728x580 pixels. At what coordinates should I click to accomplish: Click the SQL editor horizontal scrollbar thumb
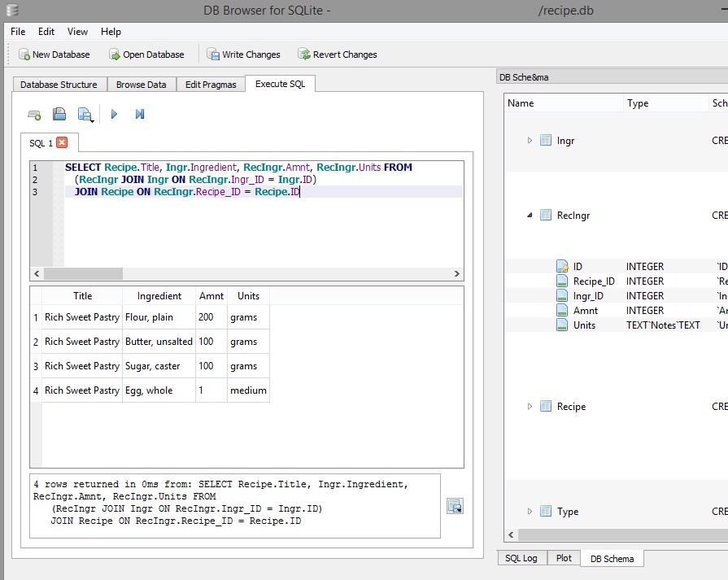pos(81,274)
